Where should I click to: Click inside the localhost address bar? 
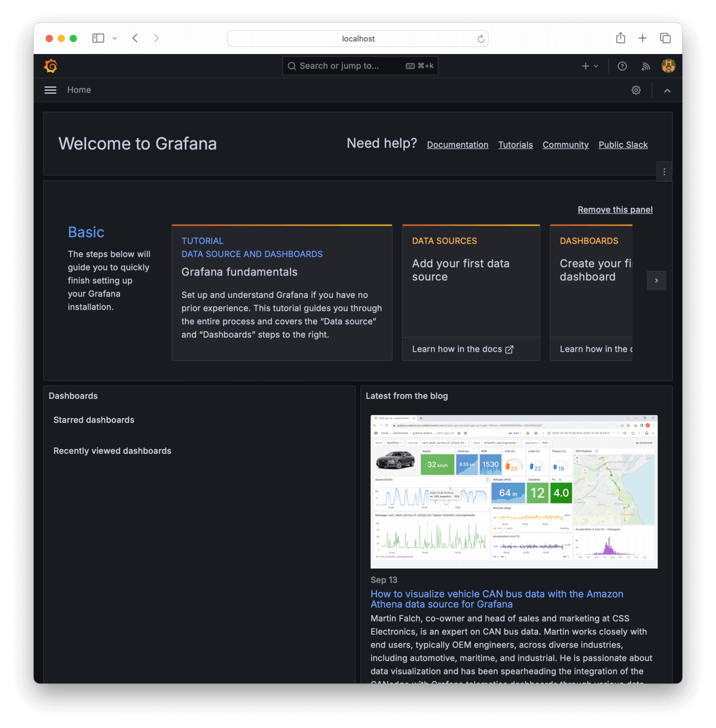(x=358, y=38)
